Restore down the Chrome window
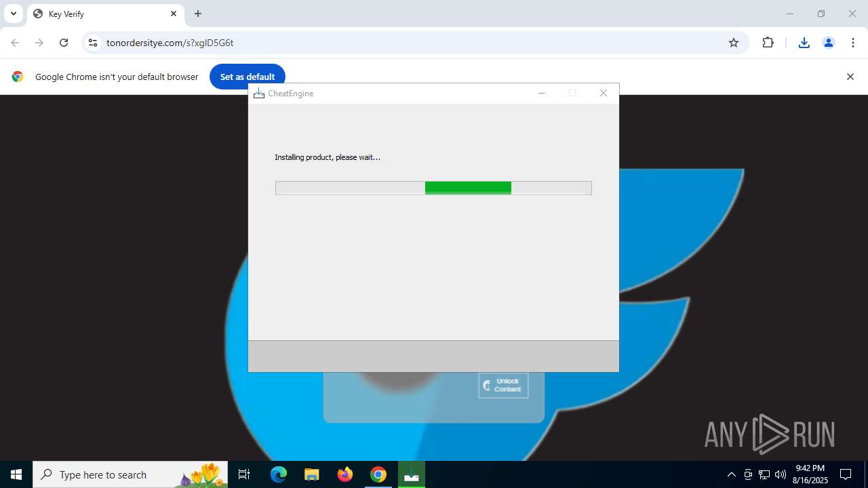The image size is (868, 488). point(821,14)
